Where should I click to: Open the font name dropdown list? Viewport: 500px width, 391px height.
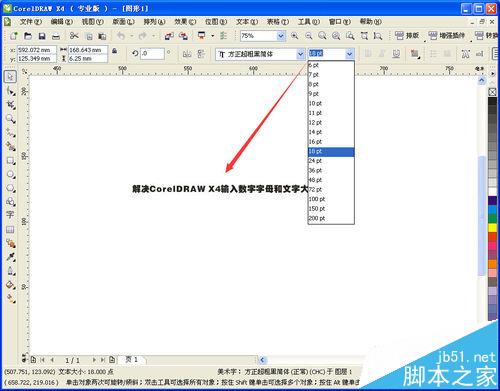[x=300, y=54]
